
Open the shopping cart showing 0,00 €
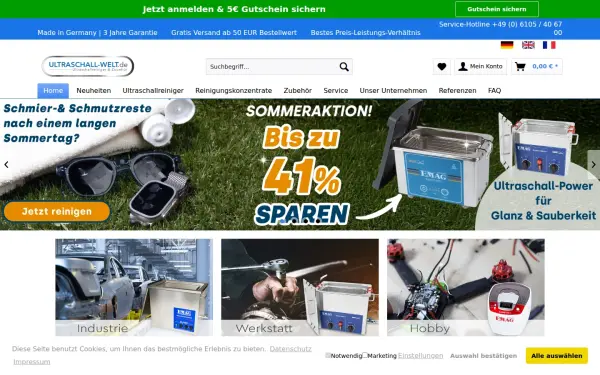tap(537, 67)
